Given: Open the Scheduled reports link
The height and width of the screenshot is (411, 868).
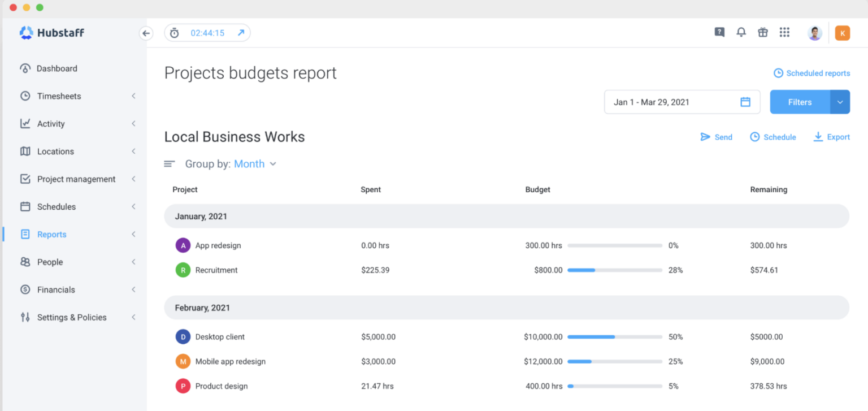Looking at the screenshot, I should [x=811, y=73].
